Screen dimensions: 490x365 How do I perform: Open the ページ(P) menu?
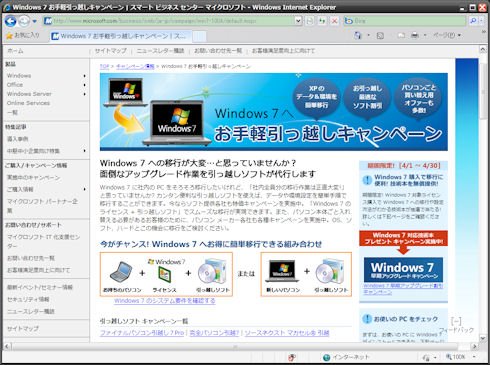click(446, 35)
